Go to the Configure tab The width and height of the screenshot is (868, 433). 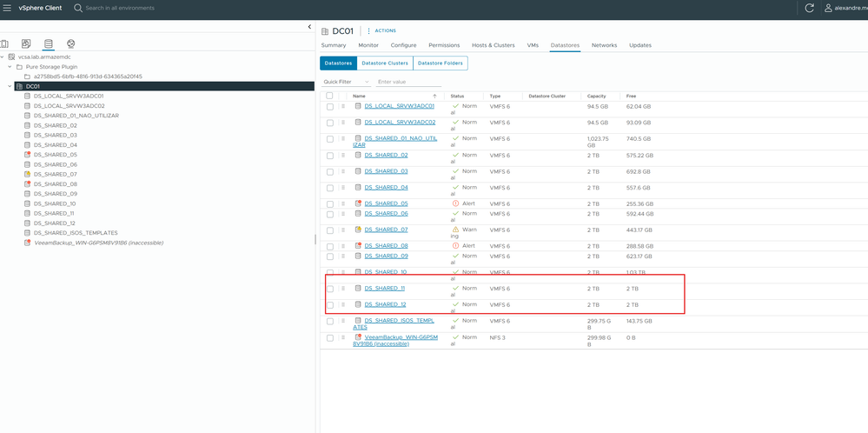(x=403, y=45)
